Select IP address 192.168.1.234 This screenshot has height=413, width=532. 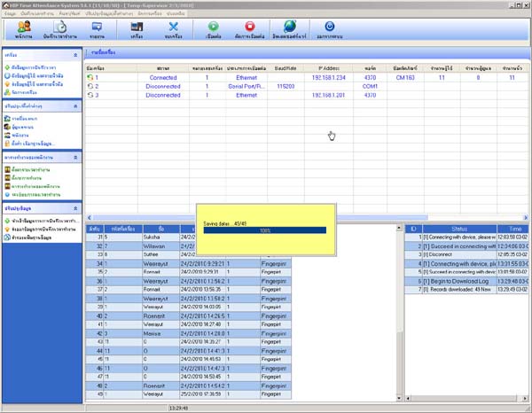328,78
